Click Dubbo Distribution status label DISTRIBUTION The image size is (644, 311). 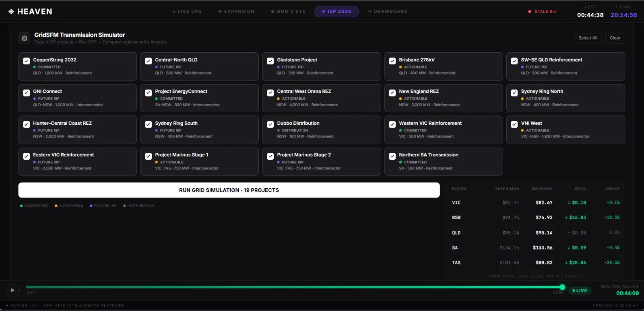tap(295, 131)
